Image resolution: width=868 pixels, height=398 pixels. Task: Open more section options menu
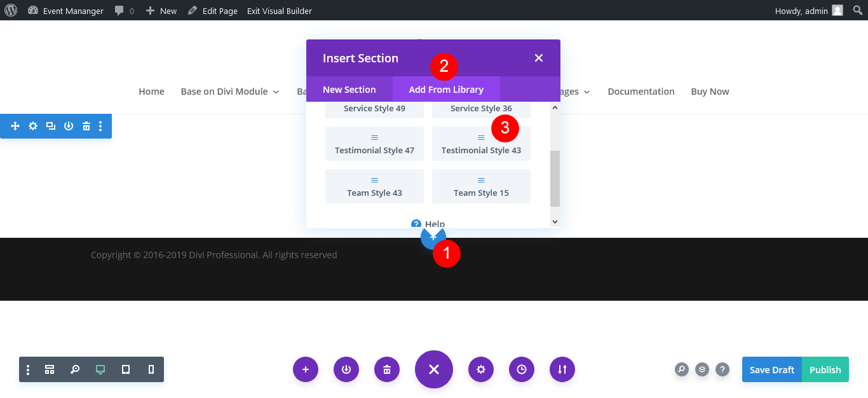coord(100,127)
